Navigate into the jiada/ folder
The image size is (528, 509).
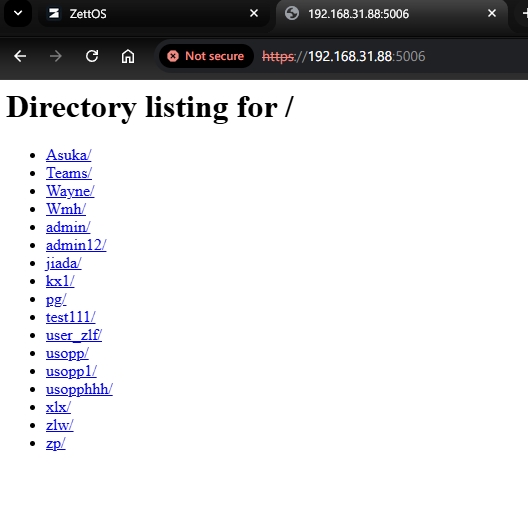click(64, 263)
